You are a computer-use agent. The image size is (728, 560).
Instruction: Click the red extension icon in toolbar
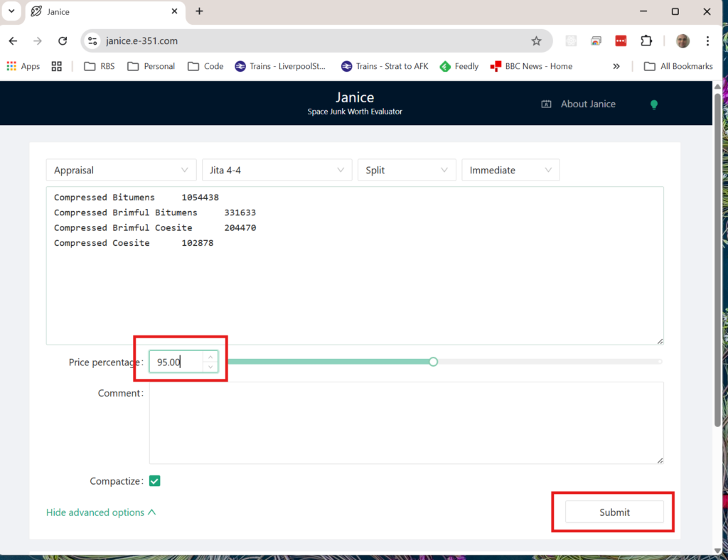tap(621, 41)
